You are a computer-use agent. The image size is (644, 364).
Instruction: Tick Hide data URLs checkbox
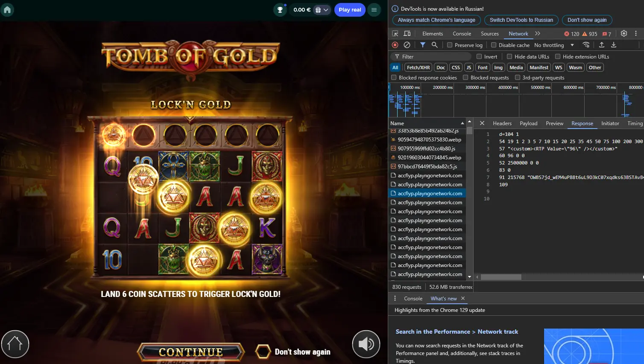(x=509, y=56)
